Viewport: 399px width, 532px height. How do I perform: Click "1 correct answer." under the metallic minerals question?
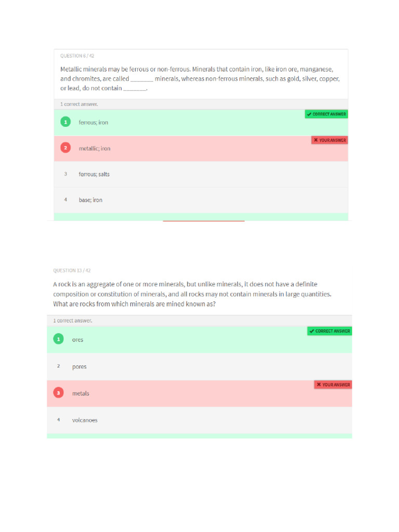(x=79, y=104)
